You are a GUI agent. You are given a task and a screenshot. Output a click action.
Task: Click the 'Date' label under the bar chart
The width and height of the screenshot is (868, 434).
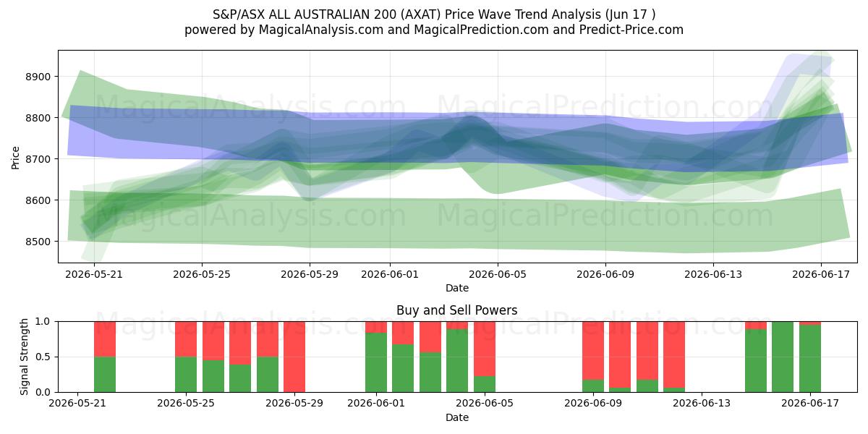[457, 417]
